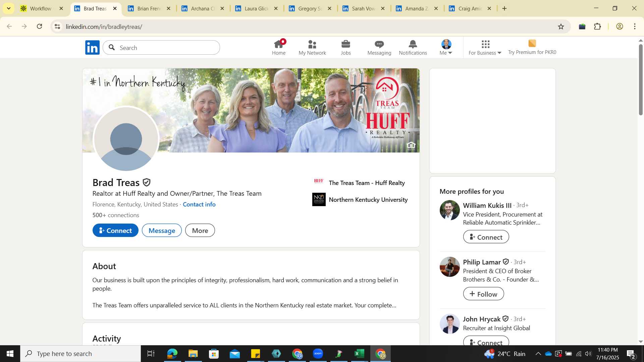Open Zoom from taskbar
Screen dimensions: 644x362
pyautogui.click(x=318, y=354)
